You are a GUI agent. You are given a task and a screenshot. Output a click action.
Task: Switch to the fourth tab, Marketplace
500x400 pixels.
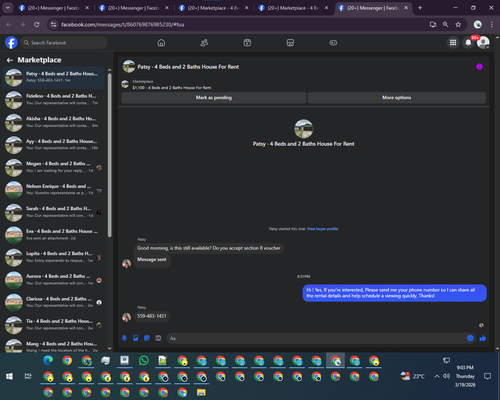293,8
